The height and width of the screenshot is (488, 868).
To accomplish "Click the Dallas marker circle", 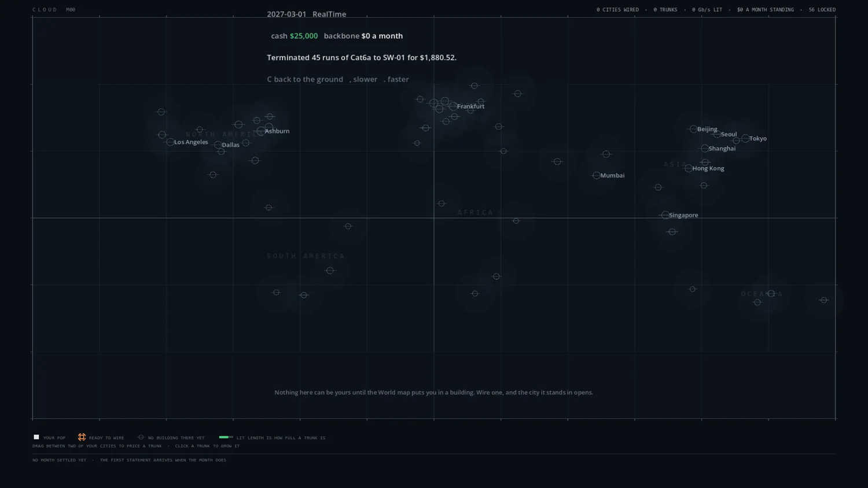I will pyautogui.click(x=218, y=145).
